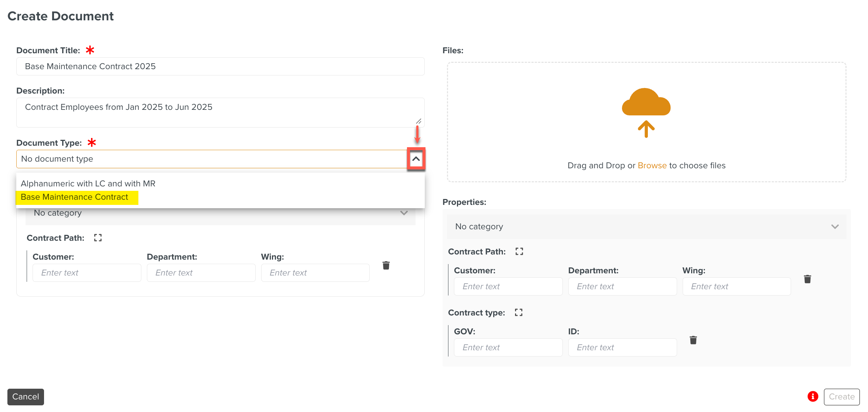Click the red info warning icon
Screen dimensions: 868x412
point(813,396)
